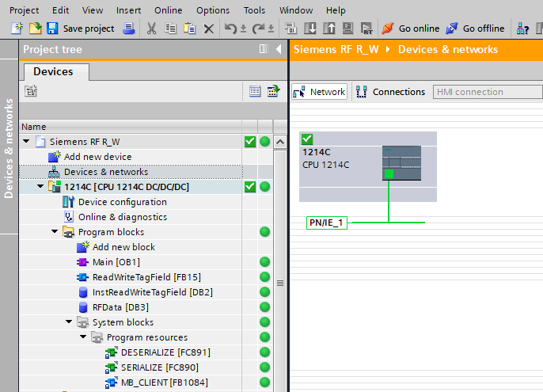Click the New project icon
The image size is (543, 392).
17,29
